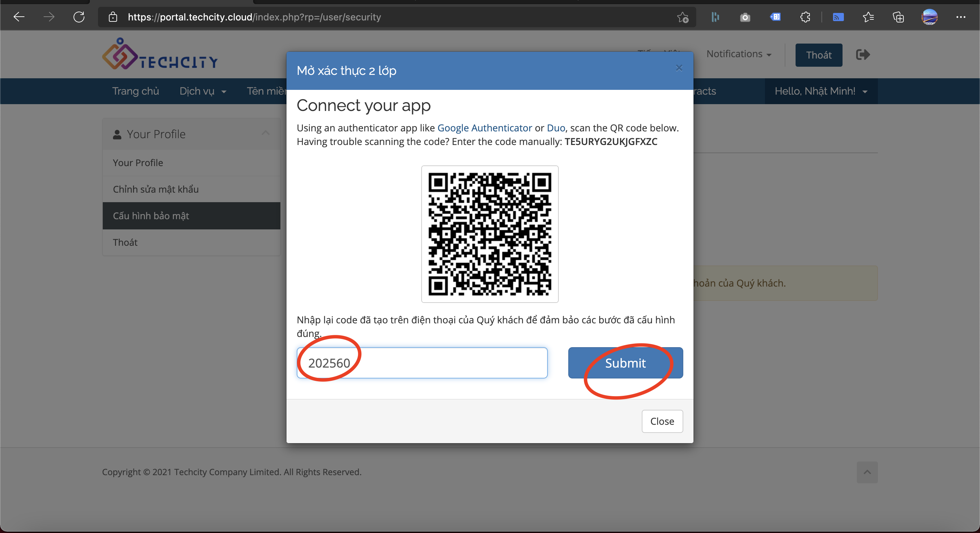
Task: Click the manual code TE5URYG2UKJGFXZC
Action: point(610,142)
